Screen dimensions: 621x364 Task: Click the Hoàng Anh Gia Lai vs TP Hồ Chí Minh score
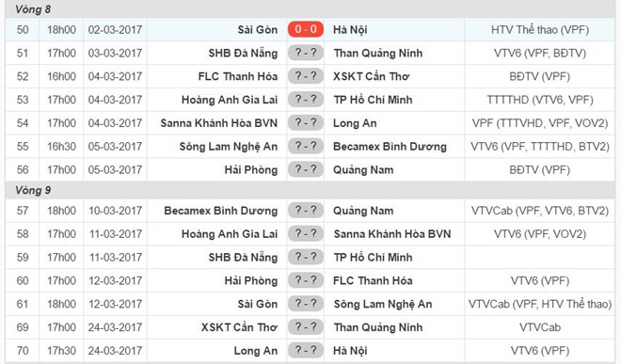(x=306, y=100)
